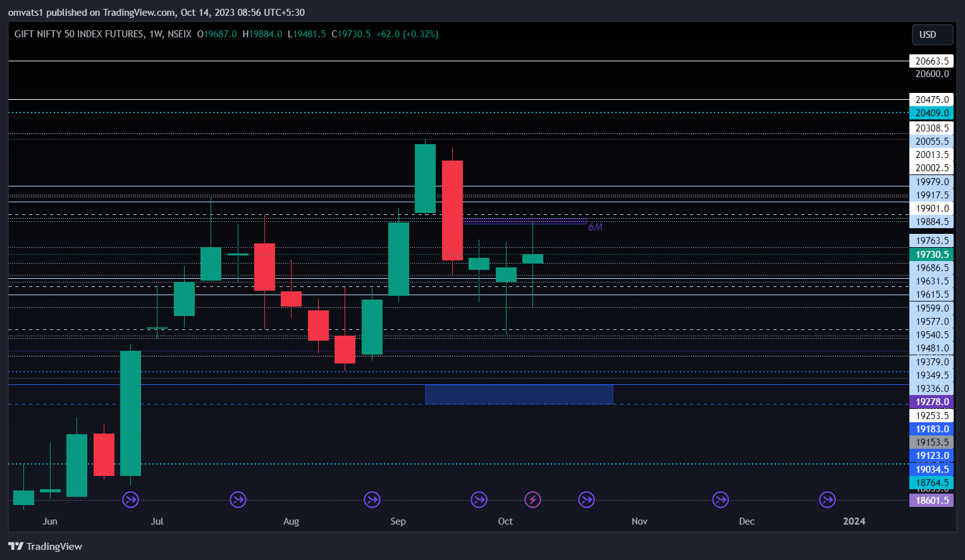Image resolution: width=965 pixels, height=560 pixels.
Task: Click the NSEIX exchange label
Action: (180, 34)
